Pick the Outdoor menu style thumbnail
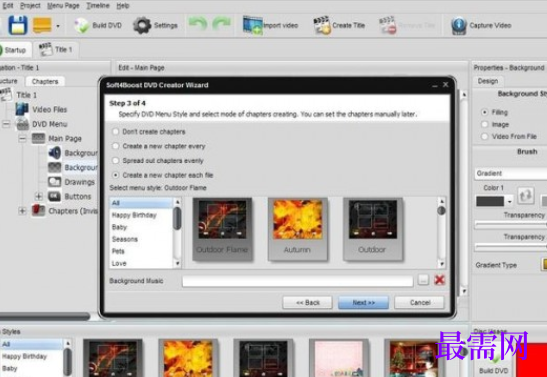 [373, 229]
